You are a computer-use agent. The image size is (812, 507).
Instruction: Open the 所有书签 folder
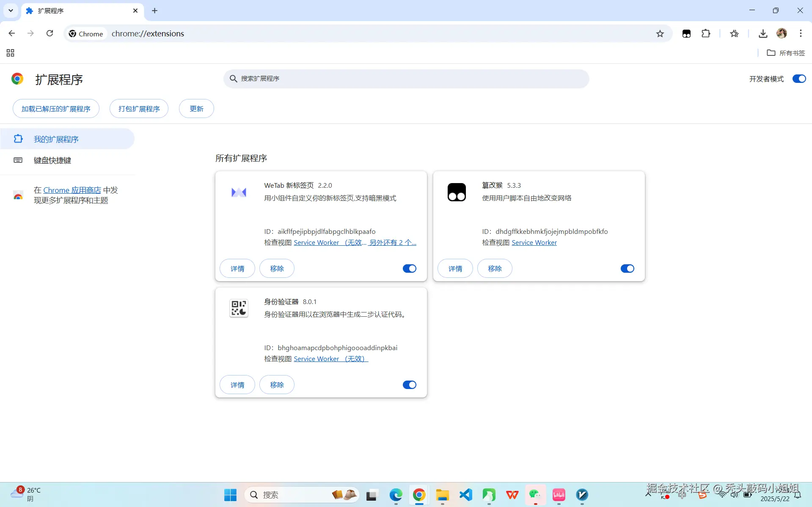click(x=786, y=53)
